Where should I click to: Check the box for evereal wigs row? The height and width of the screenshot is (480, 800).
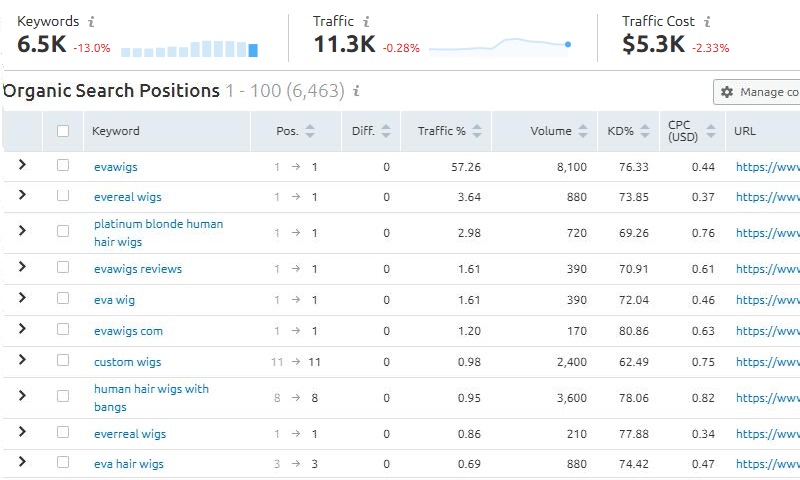(x=63, y=195)
